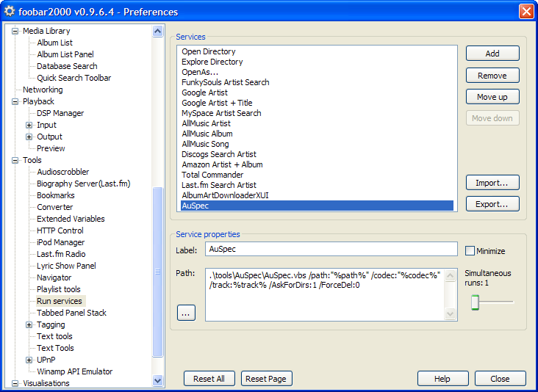Expand the Input node under Playback
The height and width of the screenshot is (392, 538).
click(29, 125)
